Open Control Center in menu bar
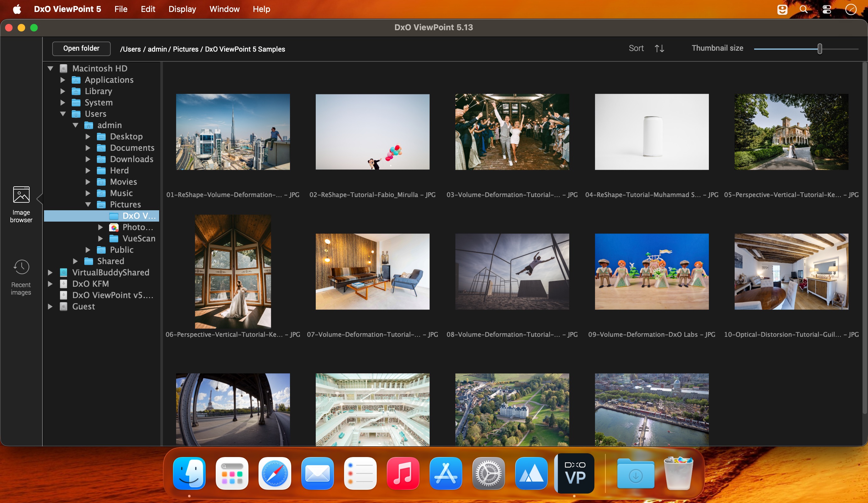868x503 pixels. [827, 9]
